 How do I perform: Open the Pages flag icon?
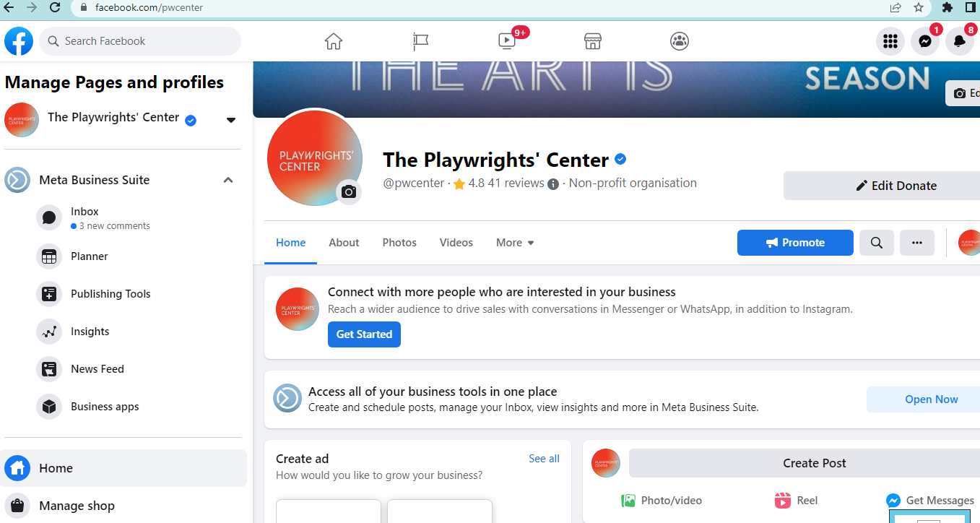coord(420,41)
